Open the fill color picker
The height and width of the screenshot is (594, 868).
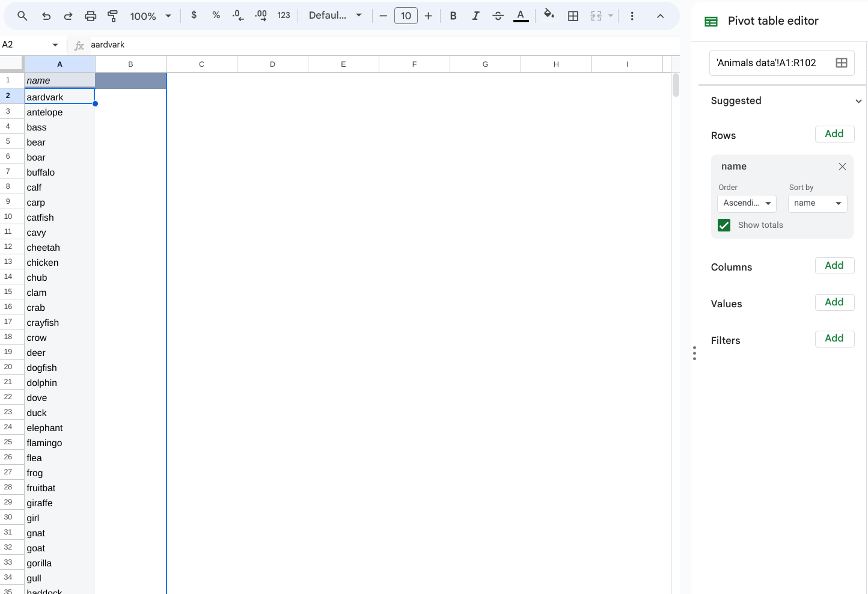click(x=548, y=15)
